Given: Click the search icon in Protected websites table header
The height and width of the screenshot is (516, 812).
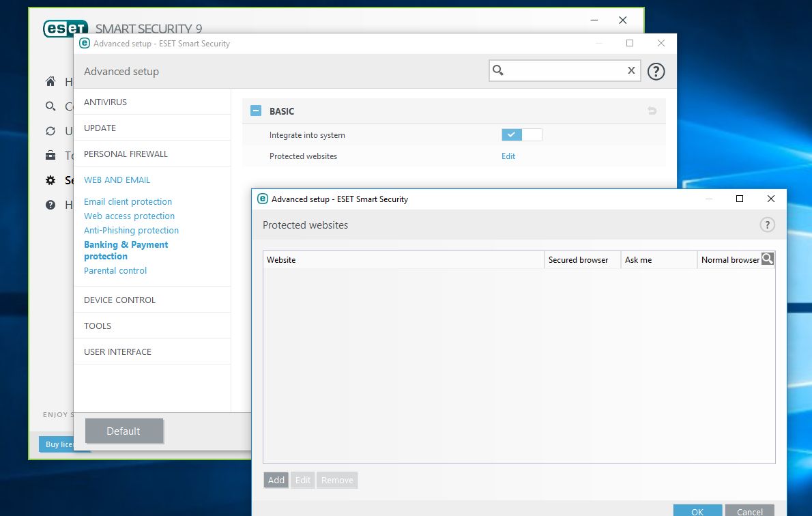Looking at the screenshot, I should pyautogui.click(x=768, y=259).
